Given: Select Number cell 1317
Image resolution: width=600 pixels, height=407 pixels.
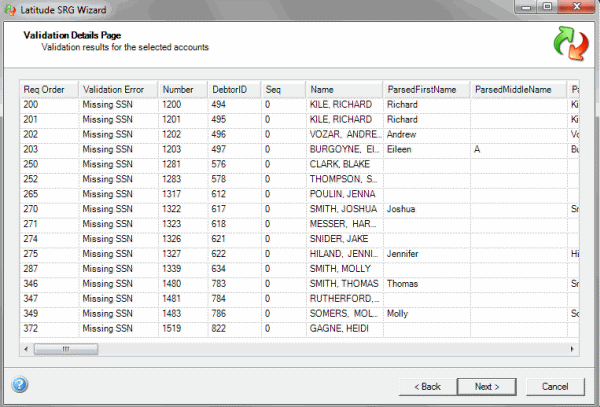Looking at the screenshot, I should [183, 194].
